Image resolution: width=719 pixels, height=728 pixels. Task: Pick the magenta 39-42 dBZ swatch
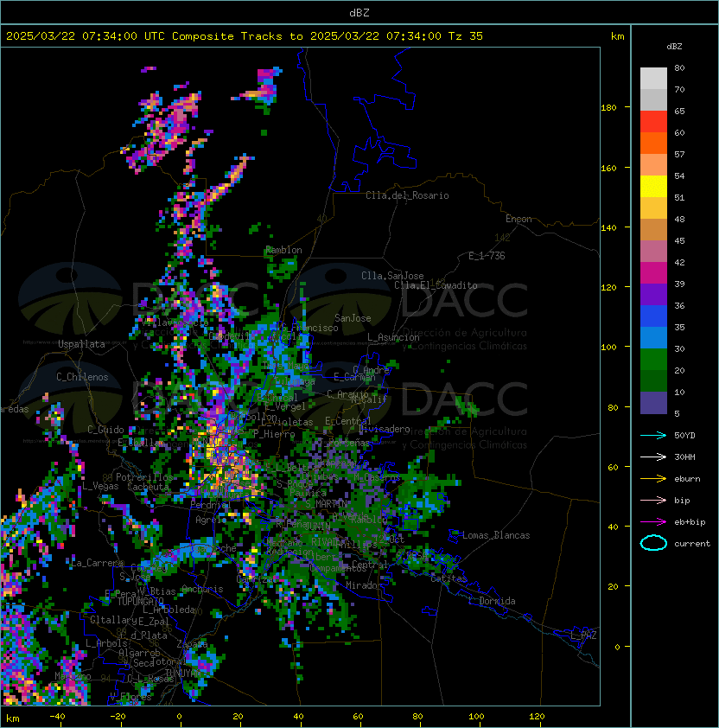[653, 272]
